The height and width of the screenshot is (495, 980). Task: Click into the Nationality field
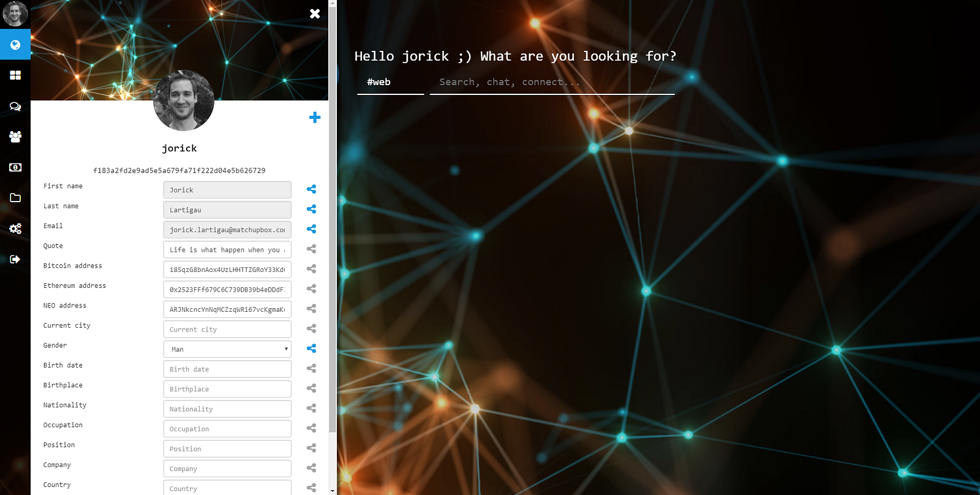pyautogui.click(x=227, y=409)
